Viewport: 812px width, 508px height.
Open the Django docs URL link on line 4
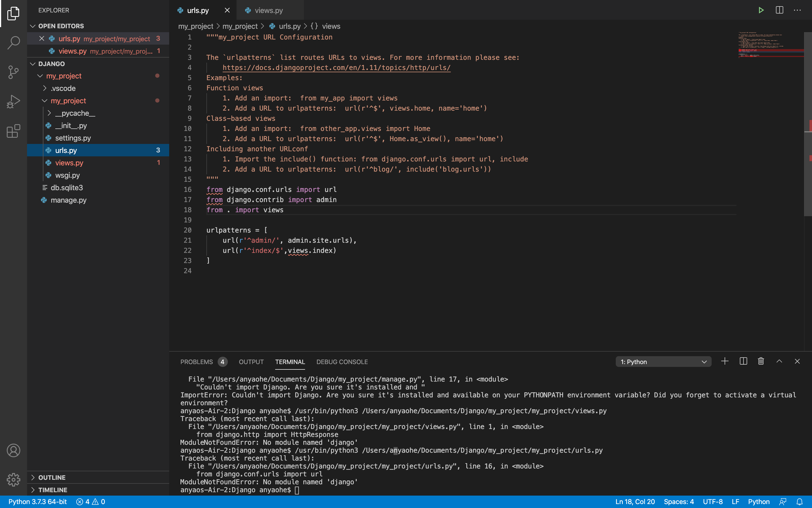pos(337,67)
